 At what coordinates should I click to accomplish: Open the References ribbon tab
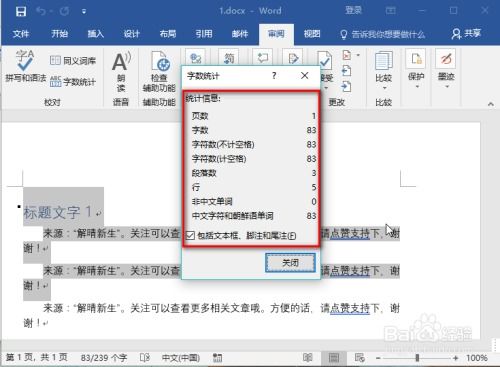[x=204, y=34]
